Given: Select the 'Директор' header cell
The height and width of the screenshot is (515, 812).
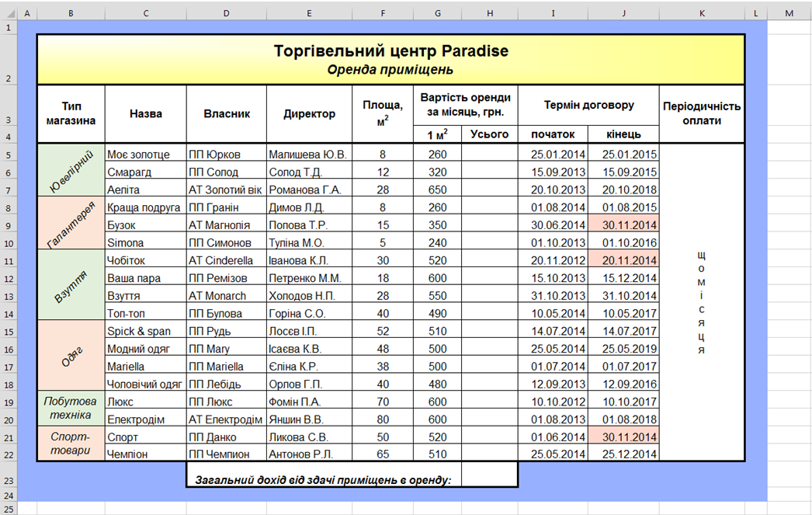Looking at the screenshot, I should pos(309,114).
